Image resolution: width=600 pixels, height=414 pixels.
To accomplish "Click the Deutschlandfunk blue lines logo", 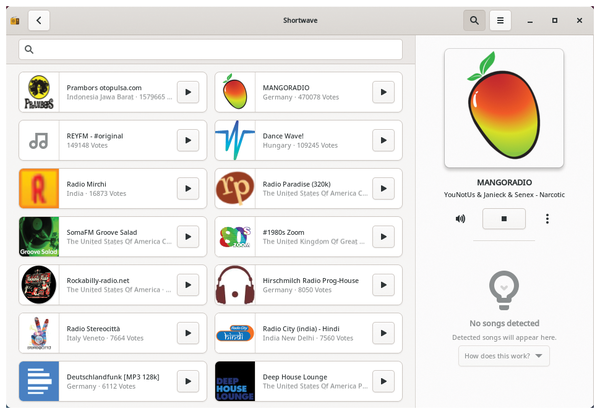I will [x=39, y=381].
